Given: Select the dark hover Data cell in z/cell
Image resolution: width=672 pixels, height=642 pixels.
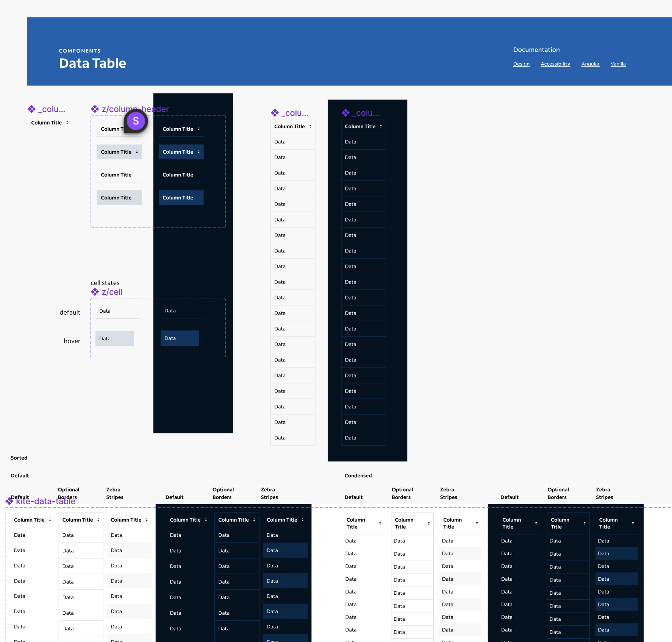Looking at the screenshot, I should click(x=180, y=338).
